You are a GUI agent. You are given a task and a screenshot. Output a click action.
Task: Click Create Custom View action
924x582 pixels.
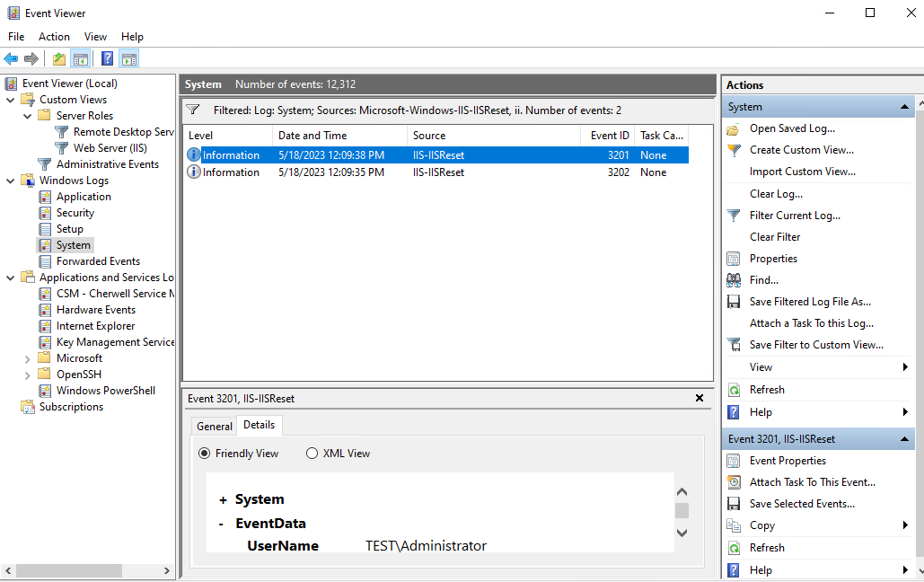pos(802,150)
